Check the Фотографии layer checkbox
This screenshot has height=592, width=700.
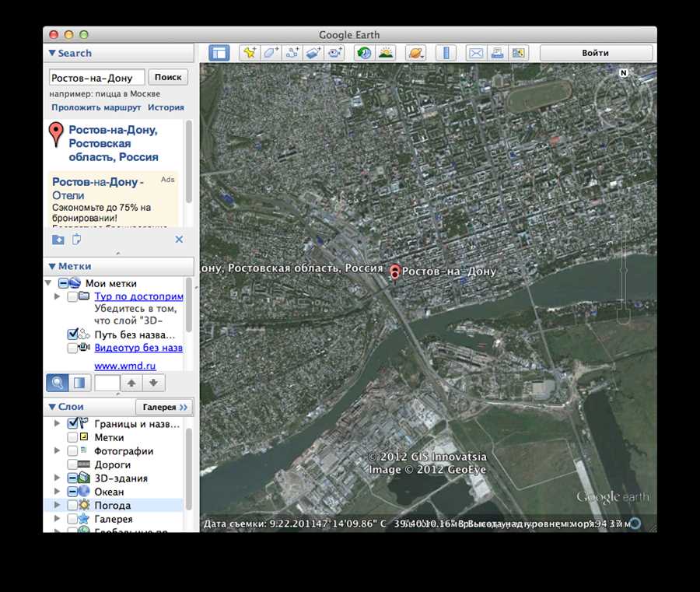(73, 451)
